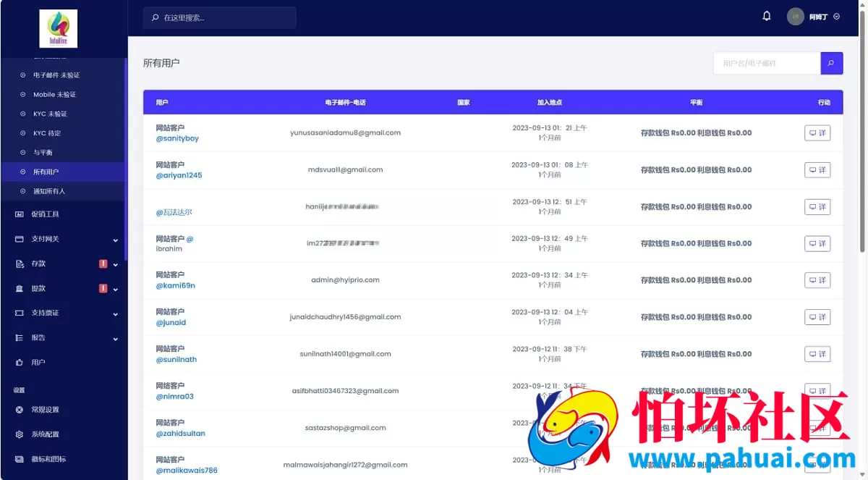The height and width of the screenshot is (480, 868).
Task: Expand the 报告 submenu chevron
Action: point(115,338)
